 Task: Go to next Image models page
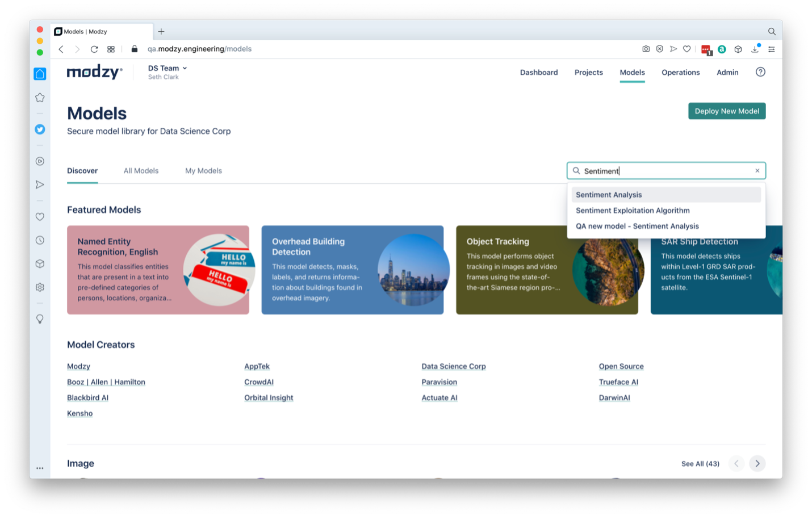pyautogui.click(x=757, y=464)
